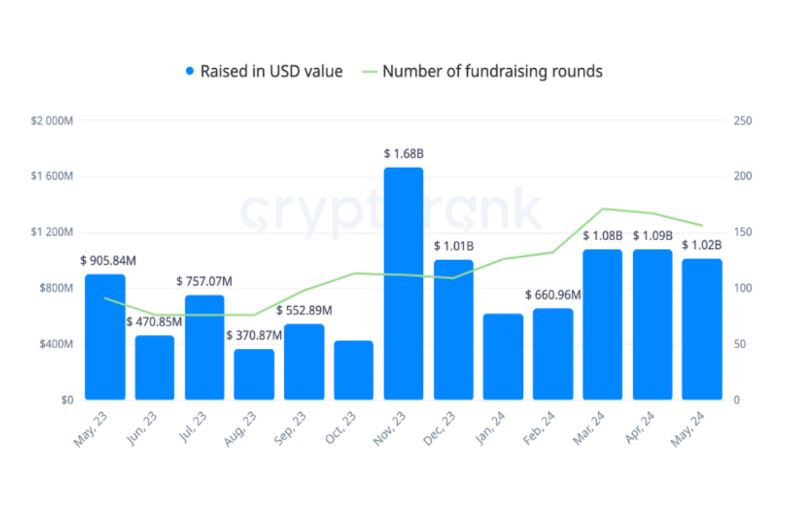Image resolution: width=795 pixels, height=511 pixels.
Task: Click the Dec, 23 bar at $1.01B
Action: [453, 330]
